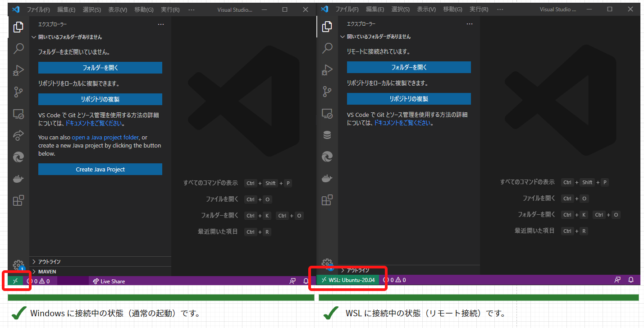The height and width of the screenshot is (328, 644).
Task: Click feedback icon in left window status bar
Action: point(292,281)
